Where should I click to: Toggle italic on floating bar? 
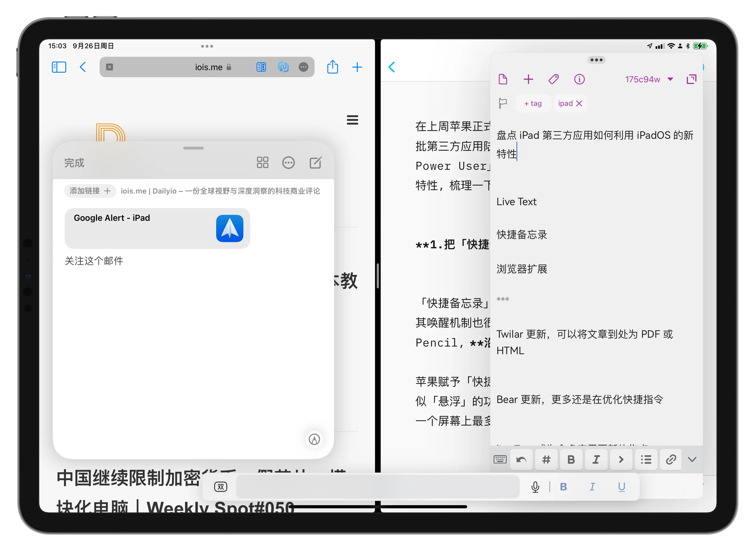click(592, 487)
